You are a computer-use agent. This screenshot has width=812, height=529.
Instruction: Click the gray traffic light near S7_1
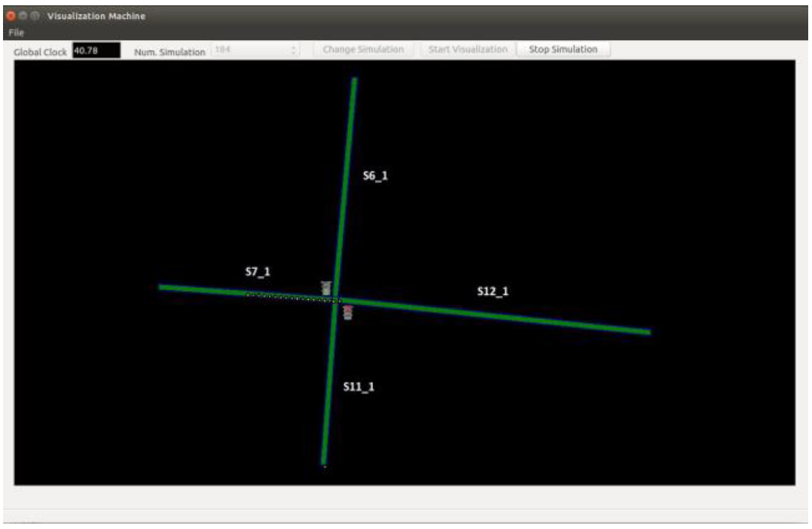(326, 287)
